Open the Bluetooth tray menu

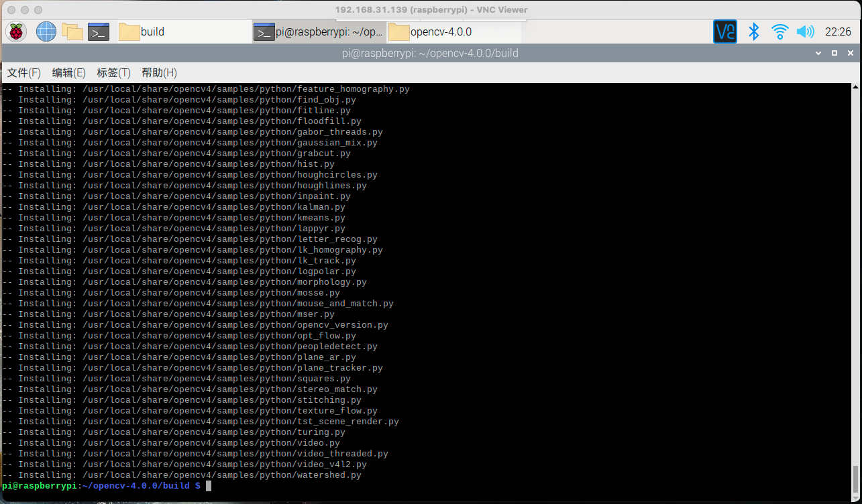click(x=753, y=31)
